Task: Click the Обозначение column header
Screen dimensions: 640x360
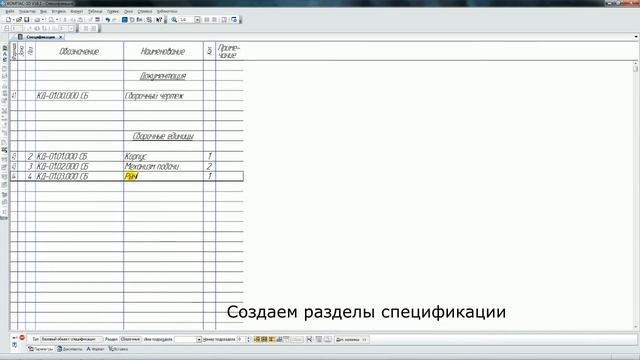Action: 79,51
